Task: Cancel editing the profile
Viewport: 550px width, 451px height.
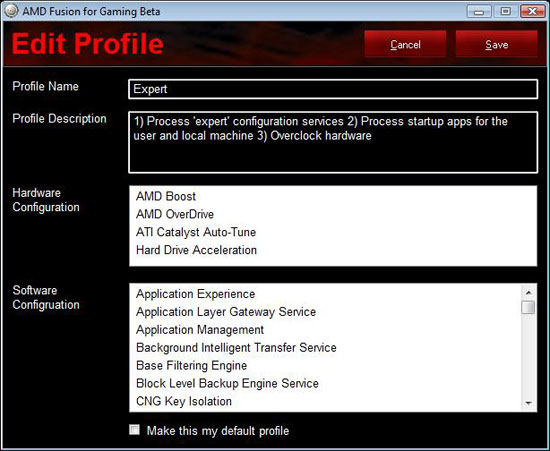Action: click(405, 44)
